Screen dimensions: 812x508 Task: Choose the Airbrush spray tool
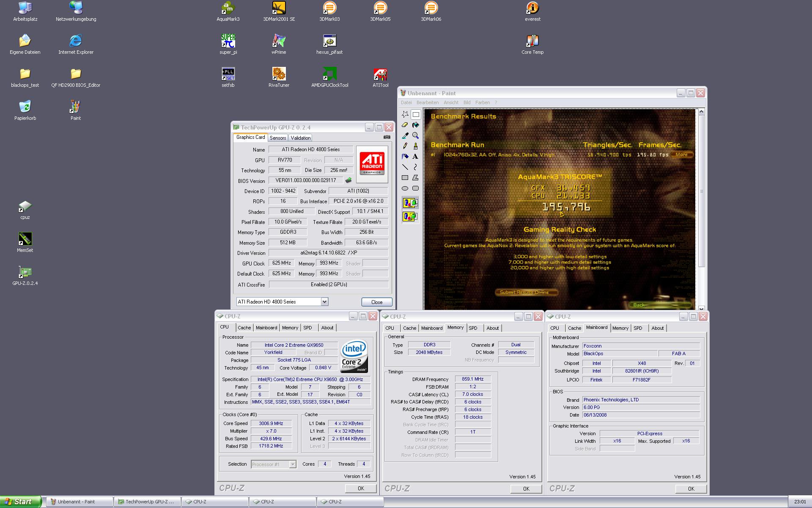click(405, 157)
